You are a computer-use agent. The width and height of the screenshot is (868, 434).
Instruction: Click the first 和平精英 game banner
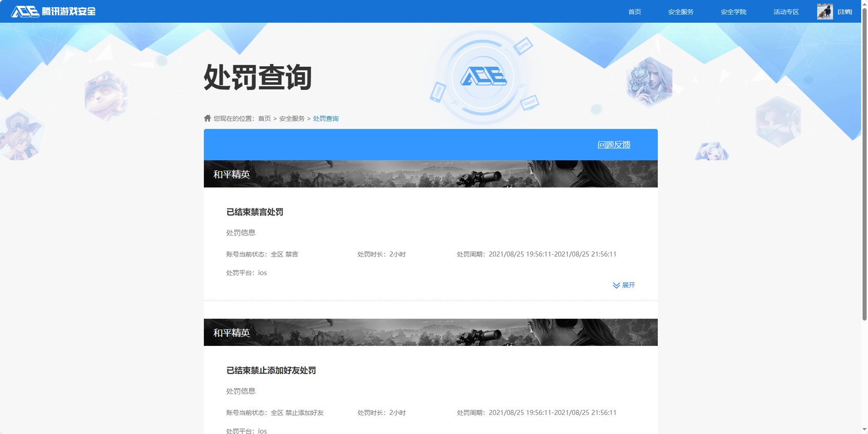(x=430, y=173)
